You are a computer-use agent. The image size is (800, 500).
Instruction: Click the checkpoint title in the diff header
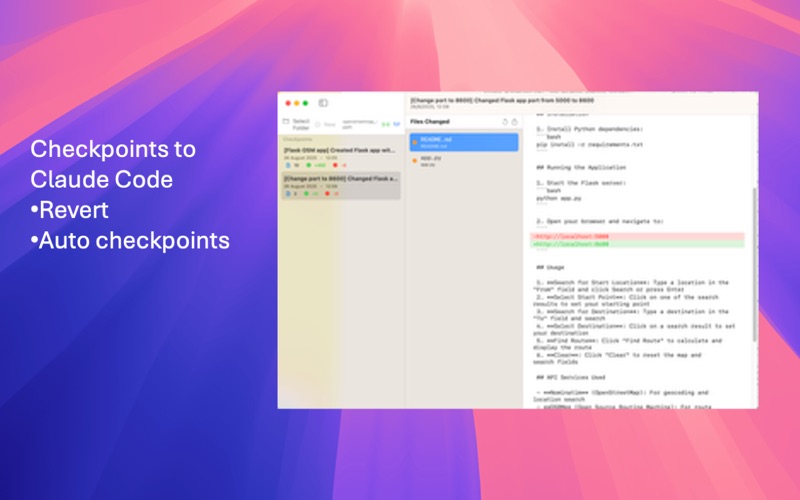[x=502, y=101]
